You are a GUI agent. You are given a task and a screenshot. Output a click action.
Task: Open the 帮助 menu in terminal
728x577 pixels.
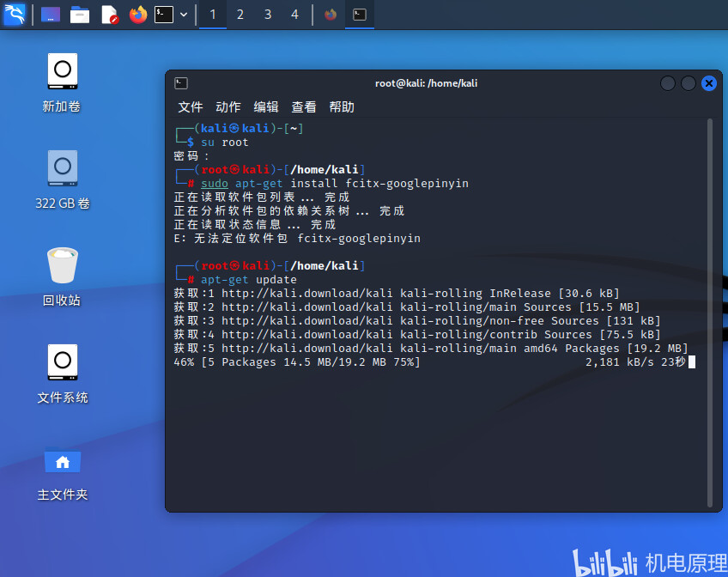(x=342, y=107)
